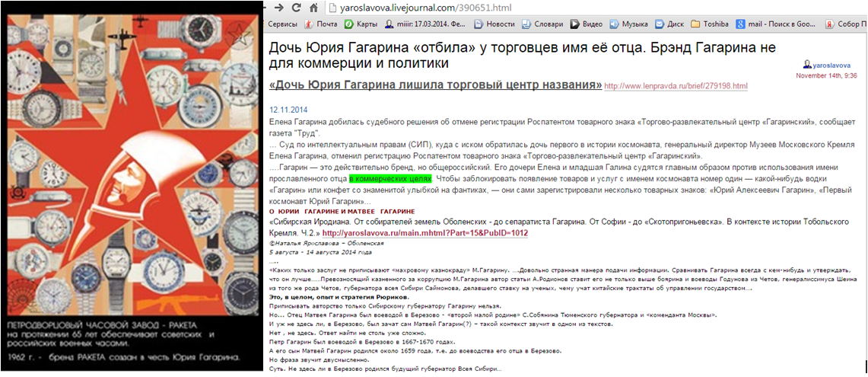Viewport: 868px width, 377px height.
Task: Open the mail - Поиск в Goo... bookmark
Action: click(x=775, y=24)
